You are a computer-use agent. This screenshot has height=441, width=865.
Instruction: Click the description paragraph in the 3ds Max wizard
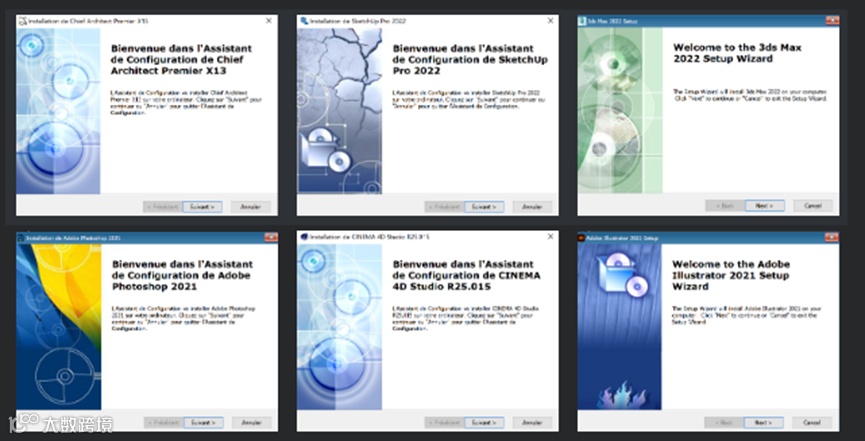pyautogui.click(x=750, y=94)
